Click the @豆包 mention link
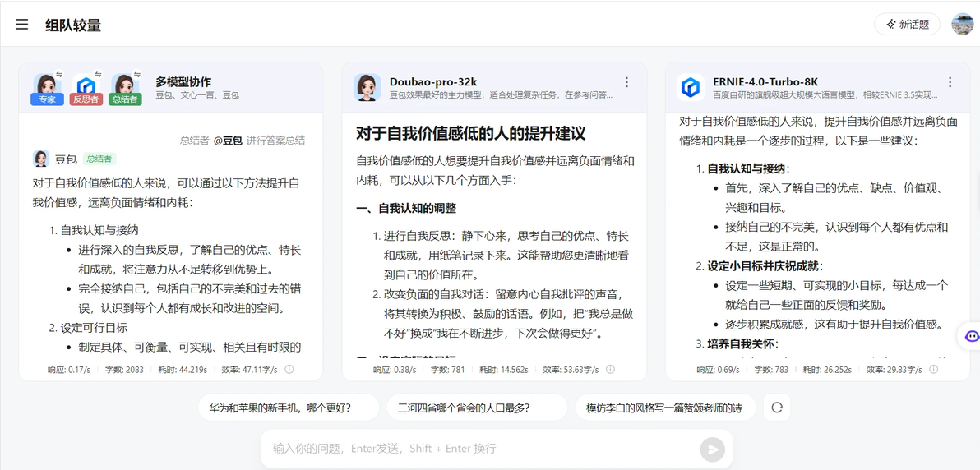The width and height of the screenshot is (980, 470). (228, 140)
